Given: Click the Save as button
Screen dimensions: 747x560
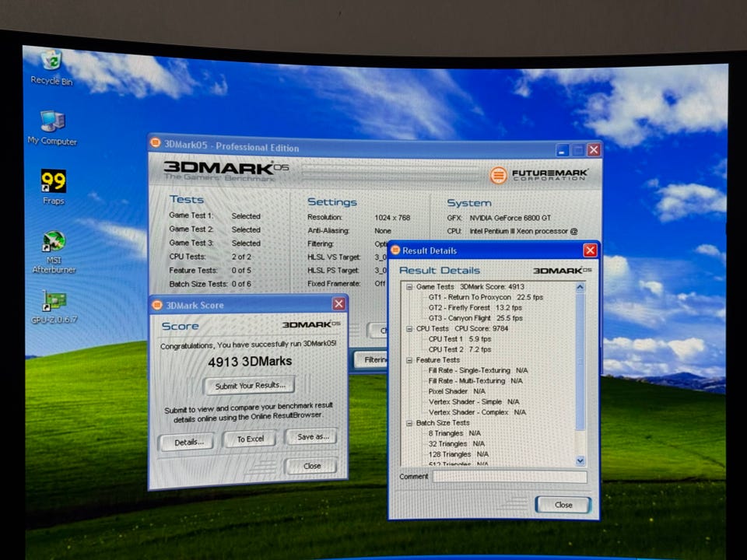Looking at the screenshot, I should (x=312, y=436).
